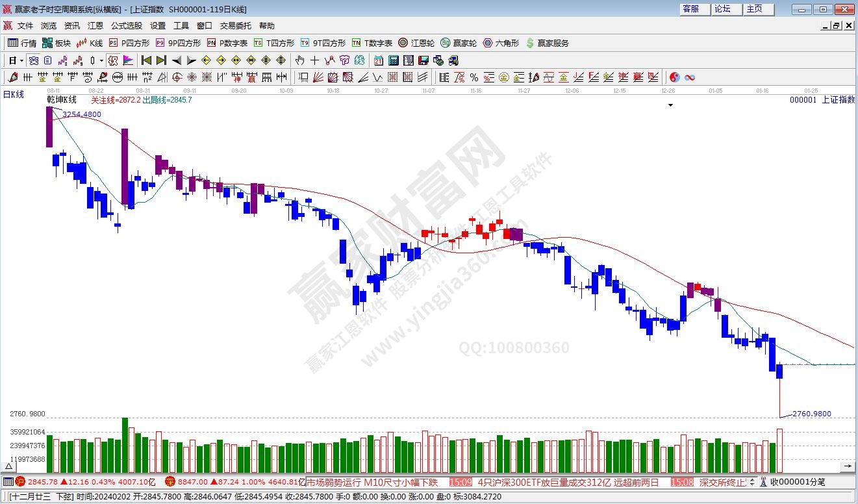The width and height of the screenshot is (858, 504).
Task: Click the right scroll arrow below the chart
Action: 848,466
